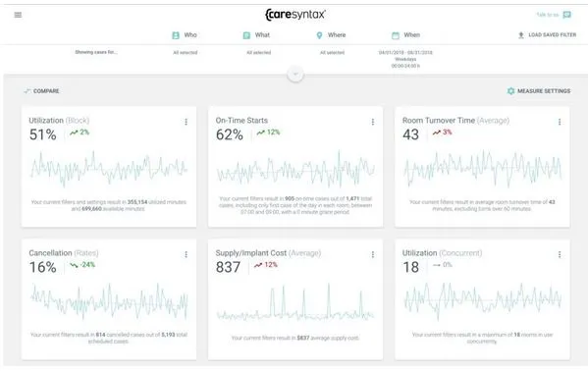The width and height of the screenshot is (588, 371).
Task: Open options menu on Room Turnover Time card
Action: click(x=560, y=122)
